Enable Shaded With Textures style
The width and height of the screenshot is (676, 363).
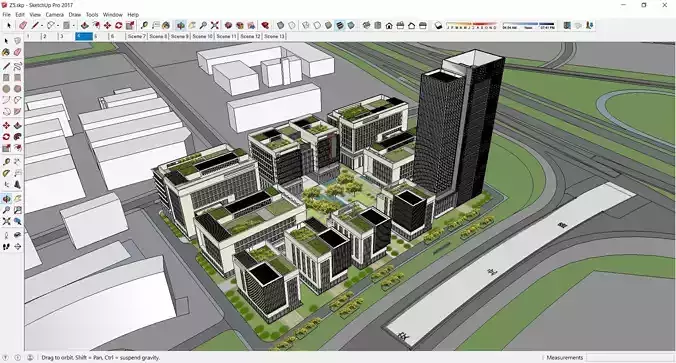(340, 25)
